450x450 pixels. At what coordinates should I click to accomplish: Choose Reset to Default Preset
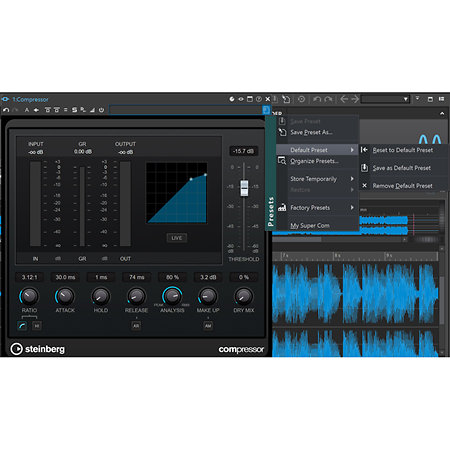point(403,150)
